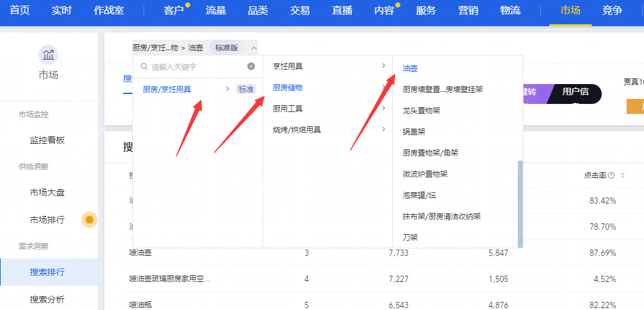Open the 交易 tab in top navigation
Viewport: 644px width, 310px height.
[300, 11]
